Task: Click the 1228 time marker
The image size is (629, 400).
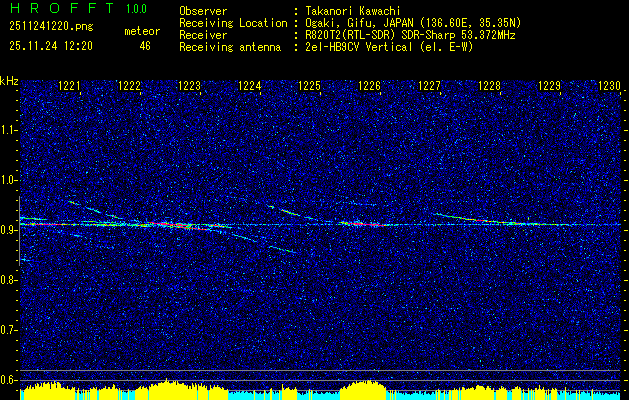Action: click(489, 86)
